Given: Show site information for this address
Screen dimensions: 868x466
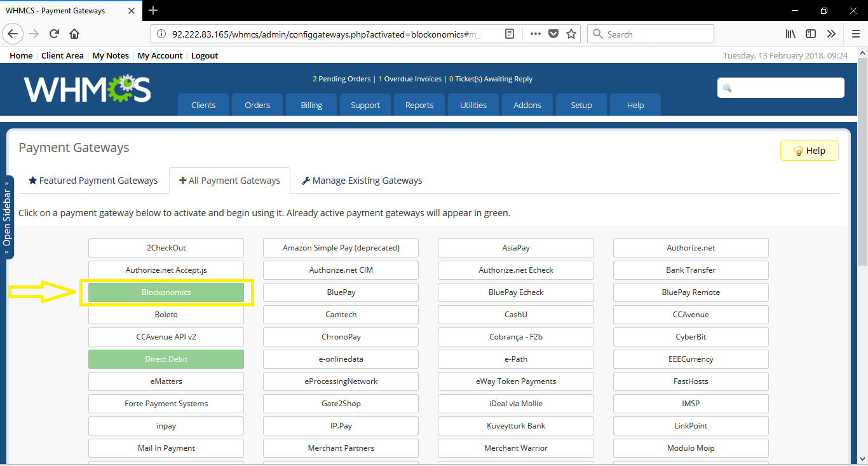Looking at the screenshot, I should coord(161,34).
